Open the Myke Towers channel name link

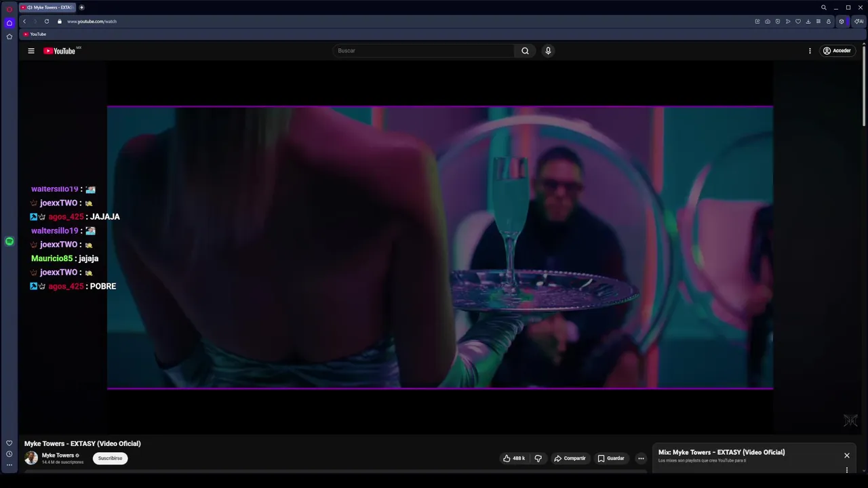pos(58,455)
